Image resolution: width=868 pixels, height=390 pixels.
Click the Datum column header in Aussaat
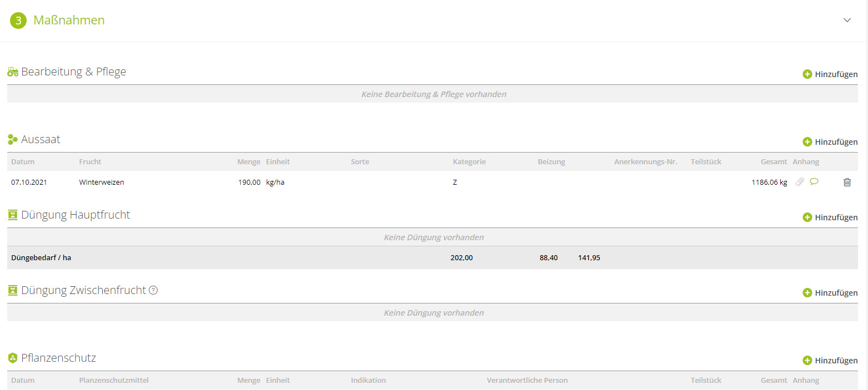click(23, 162)
